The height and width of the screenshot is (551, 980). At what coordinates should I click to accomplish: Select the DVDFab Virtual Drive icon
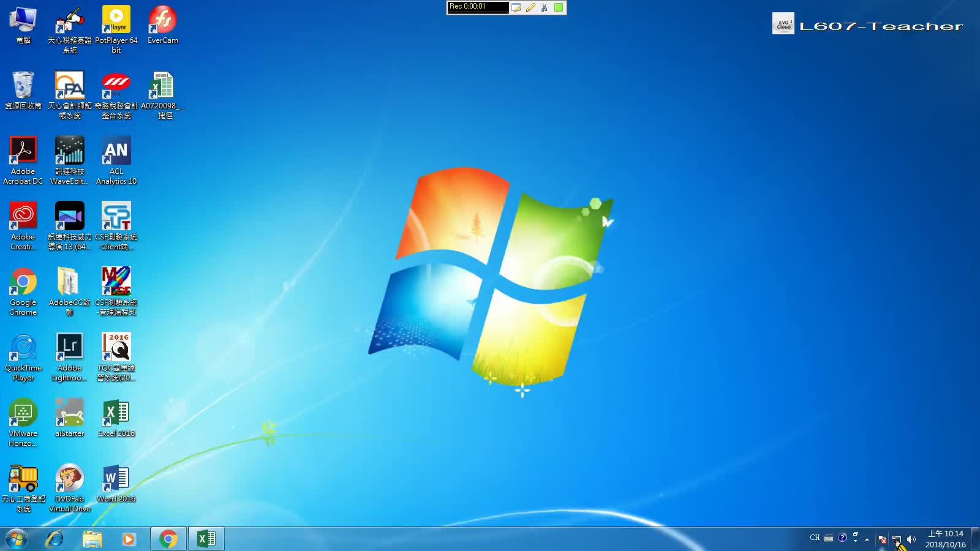click(70, 489)
